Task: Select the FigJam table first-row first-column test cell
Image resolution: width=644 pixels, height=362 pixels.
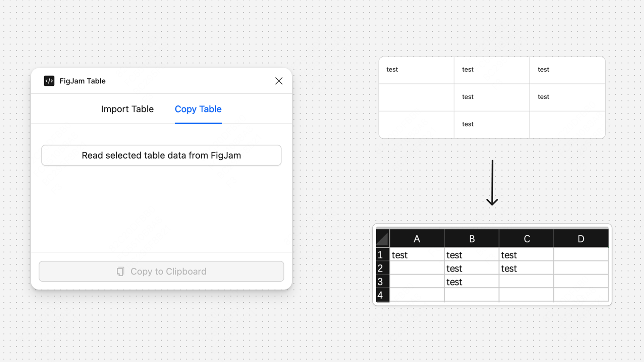Action: coord(417,70)
